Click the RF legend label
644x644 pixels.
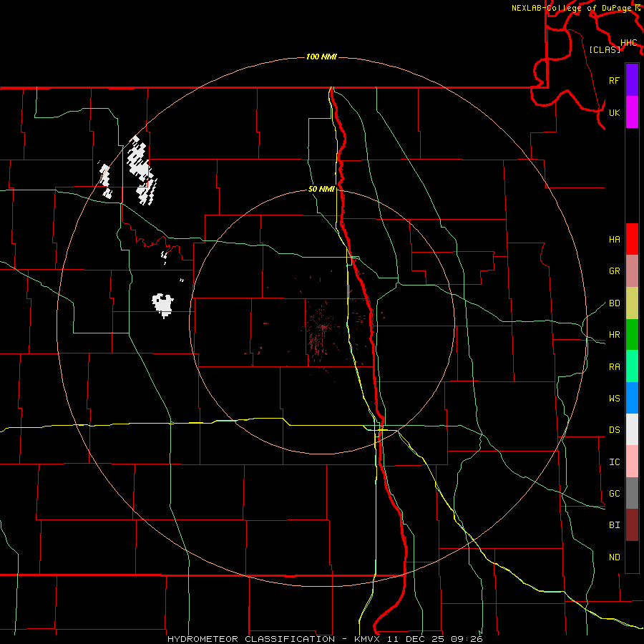[614, 80]
